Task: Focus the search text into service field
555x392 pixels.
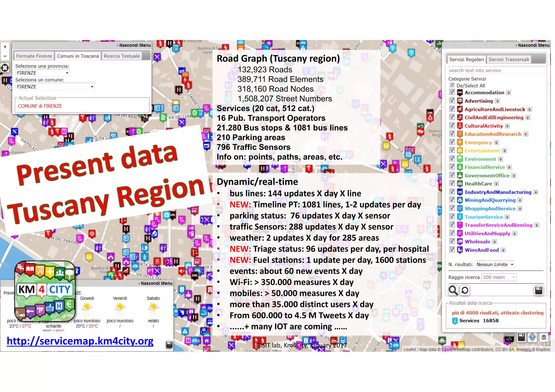Action: pyautogui.click(x=496, y=70)
